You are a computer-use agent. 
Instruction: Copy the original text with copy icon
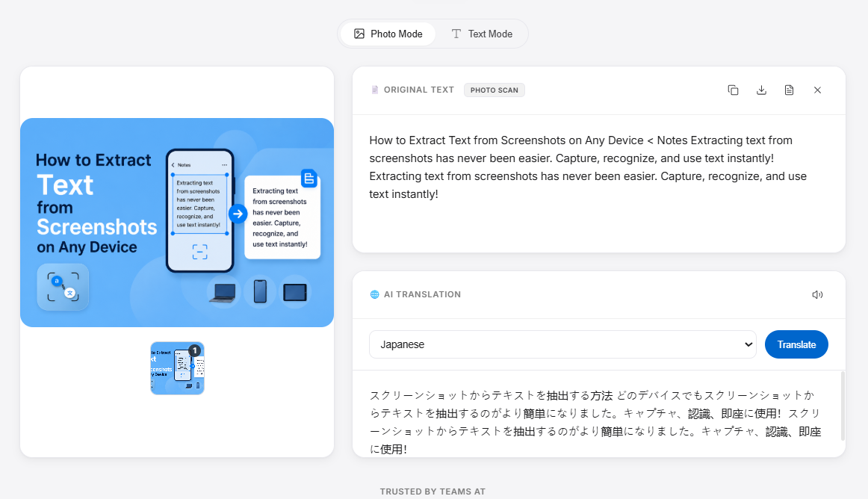[733, 90]
